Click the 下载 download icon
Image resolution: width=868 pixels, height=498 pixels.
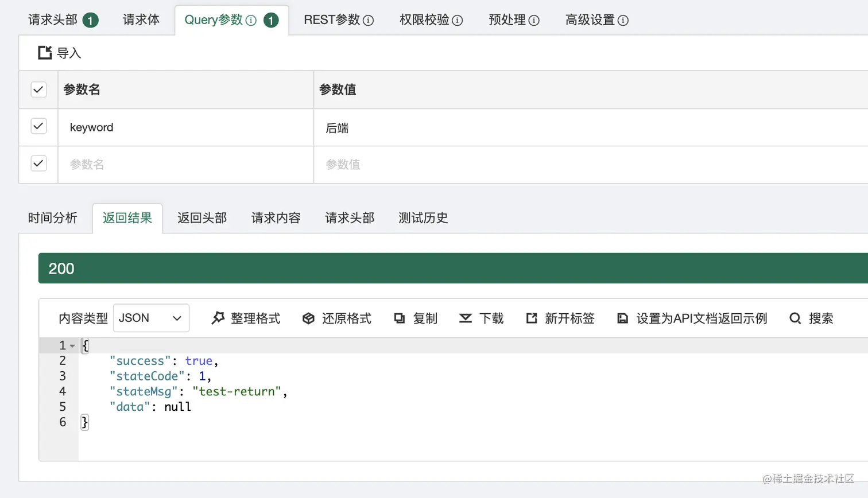coord(464,318)
